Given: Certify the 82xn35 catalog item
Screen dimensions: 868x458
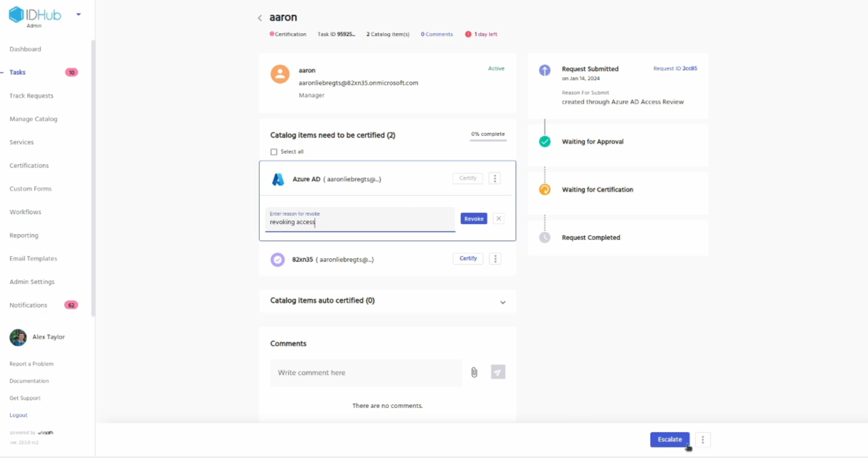Looking at the screenshot, I should (468, 259).
